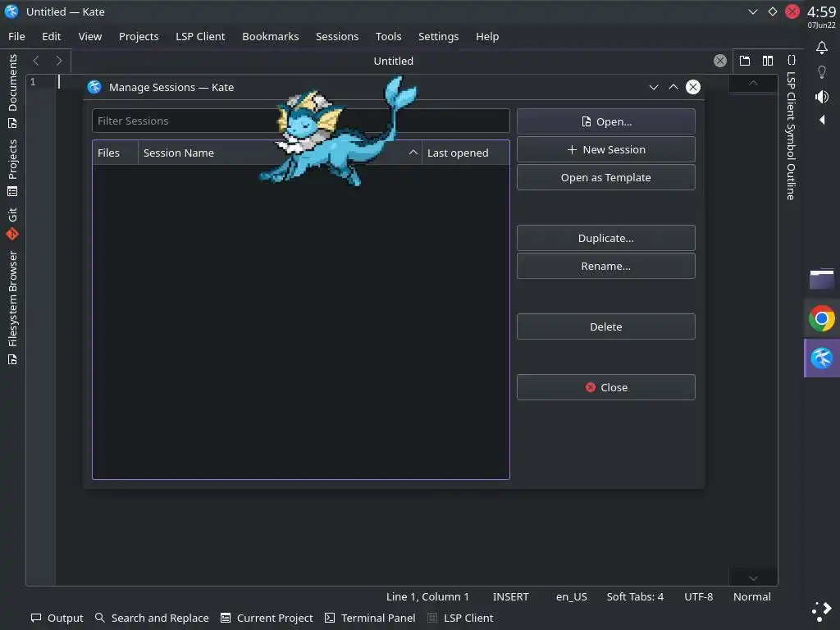Click the Close button in dialog
The width and height of the screenshot is (840, 630).
[606, 387]
